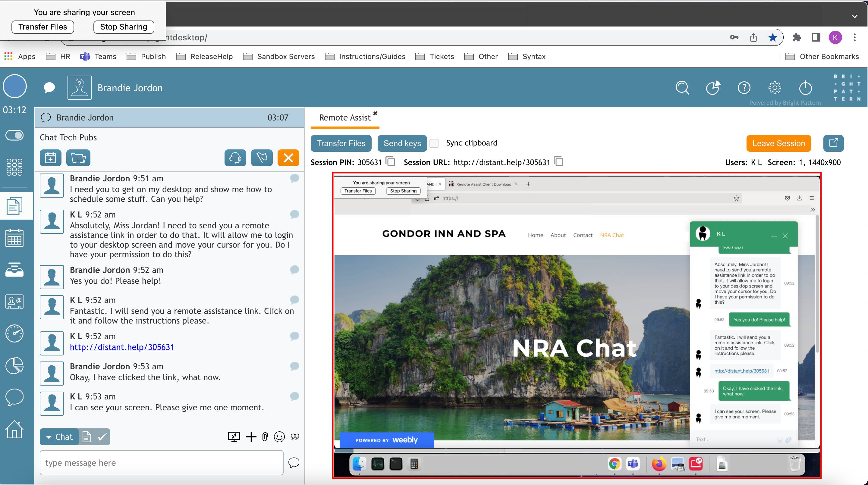Expand the tab search chevron at top right

(x=854, y=16)
